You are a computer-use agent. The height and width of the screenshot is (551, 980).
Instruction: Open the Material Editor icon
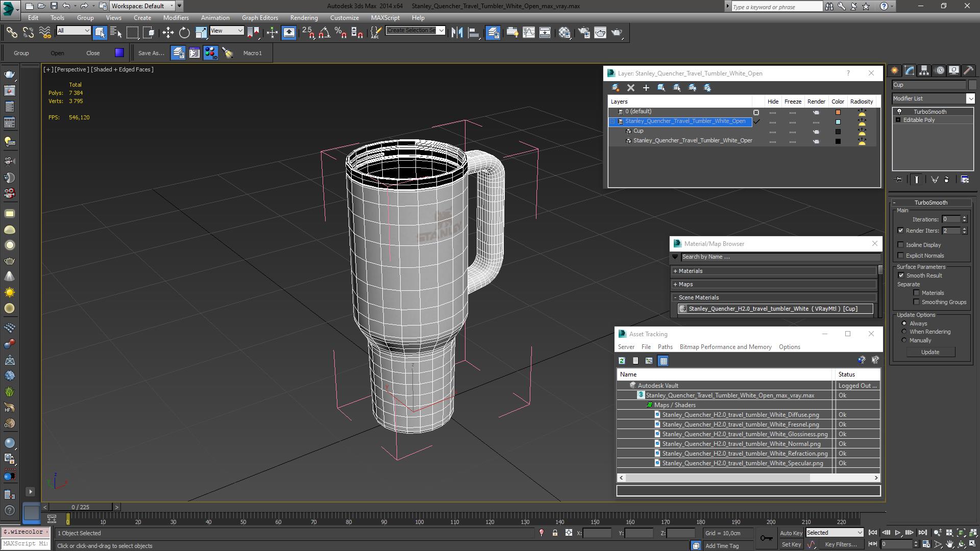coord(565,33)
